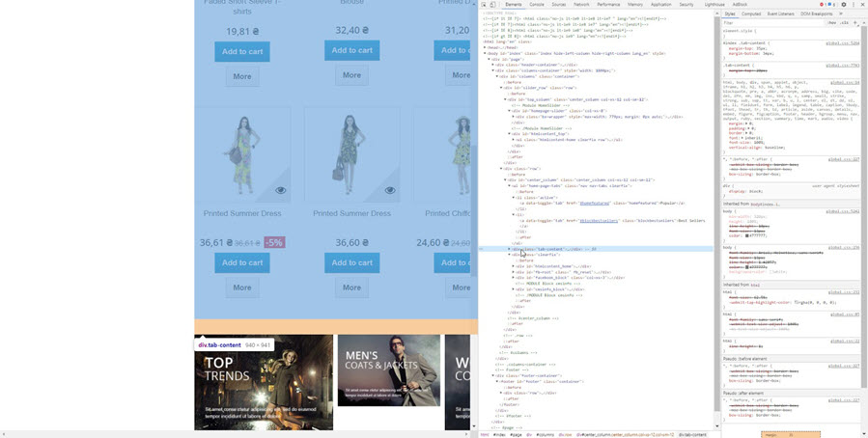Select the Styles sub-tab
The image size is (868, 438).
point(730,14)
